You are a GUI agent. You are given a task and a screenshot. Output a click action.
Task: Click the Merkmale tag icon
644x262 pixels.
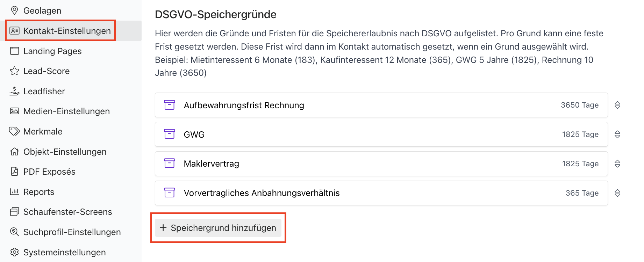(14, 131)
